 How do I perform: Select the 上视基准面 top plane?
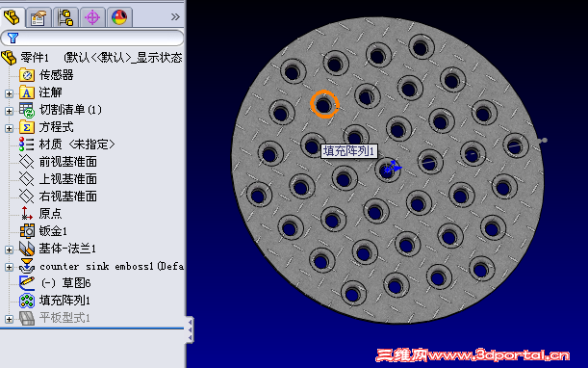coord(68,179)
